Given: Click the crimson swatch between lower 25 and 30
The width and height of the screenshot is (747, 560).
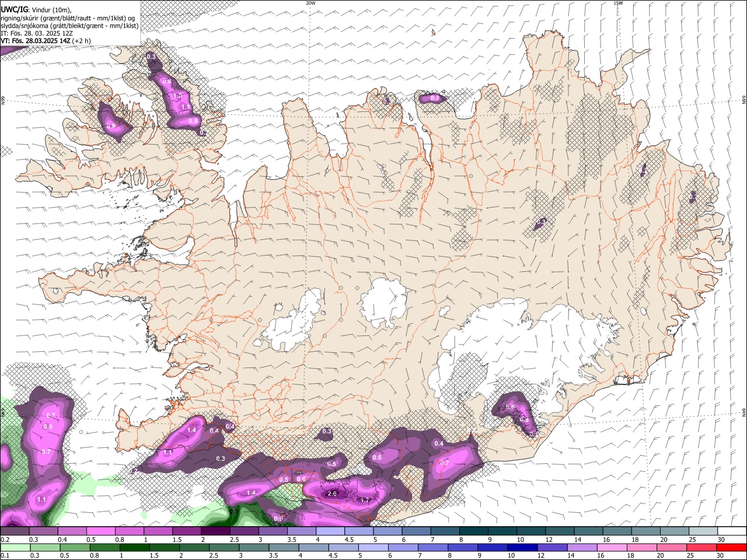Looking at the screenshot, I should click(701, 547).
